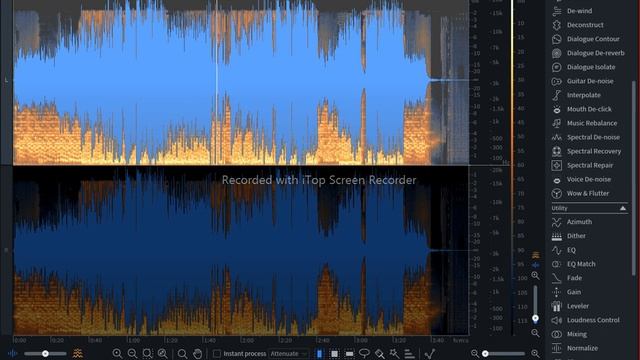Click the zoom in button in bottom toolbar

(x=117, y=353)
